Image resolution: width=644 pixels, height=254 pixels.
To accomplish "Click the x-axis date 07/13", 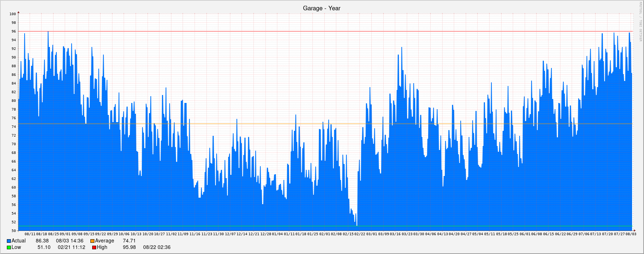I will click(595, 234).
